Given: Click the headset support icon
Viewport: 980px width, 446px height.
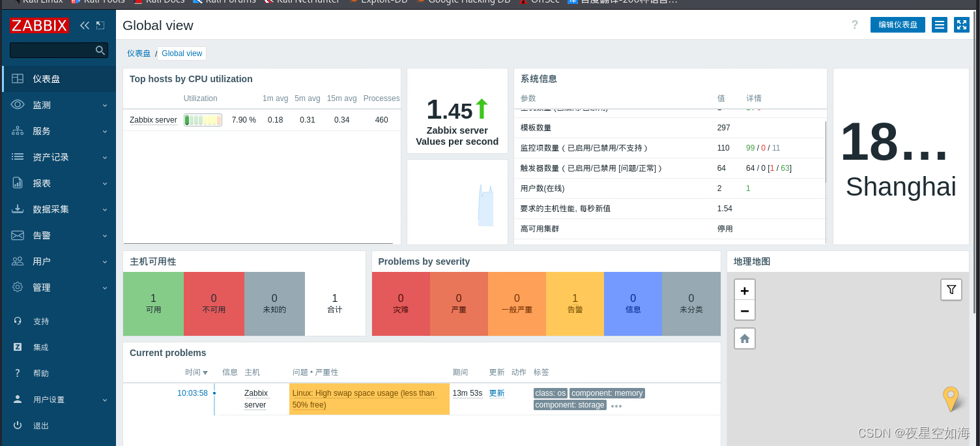Looking at the screenshot, I should (18, 321).
